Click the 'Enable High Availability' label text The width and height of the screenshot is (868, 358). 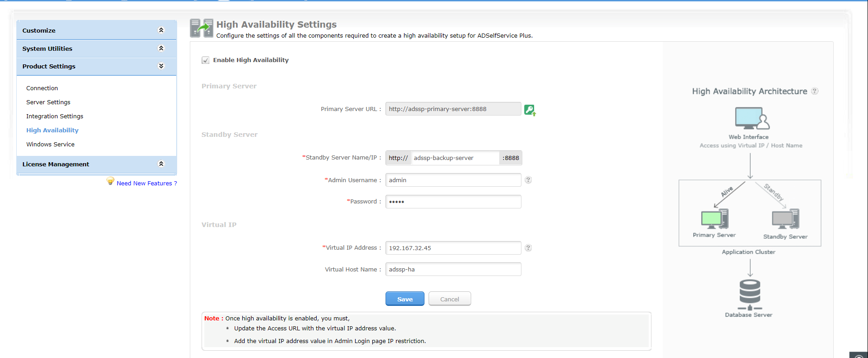[x=251, y=60]
